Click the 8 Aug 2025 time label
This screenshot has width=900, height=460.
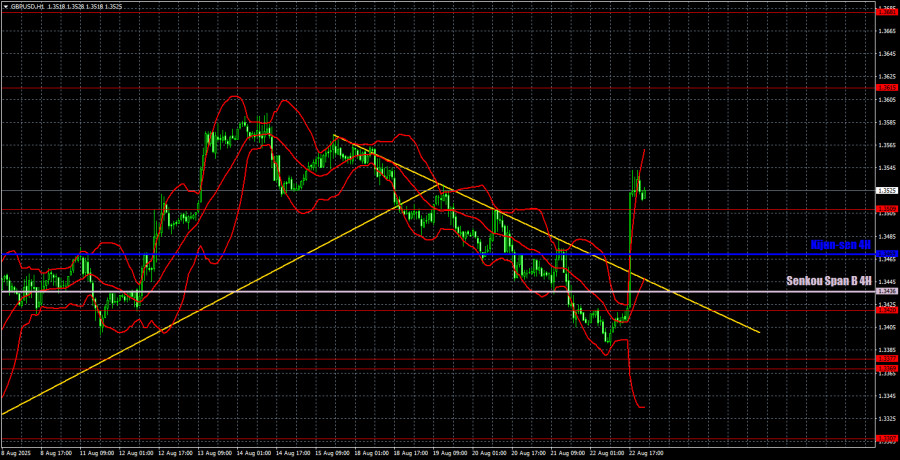click(15, 454)
